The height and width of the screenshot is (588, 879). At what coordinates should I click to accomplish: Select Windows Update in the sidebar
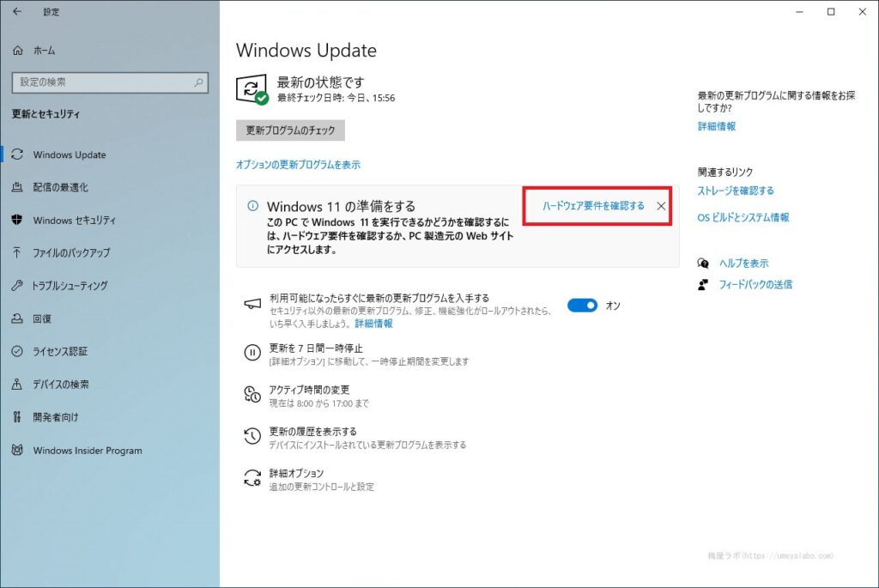click(70, 155)
